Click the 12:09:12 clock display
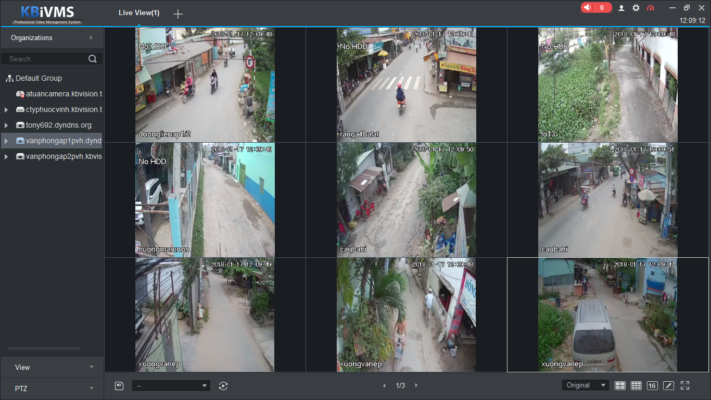 [692, 20]
